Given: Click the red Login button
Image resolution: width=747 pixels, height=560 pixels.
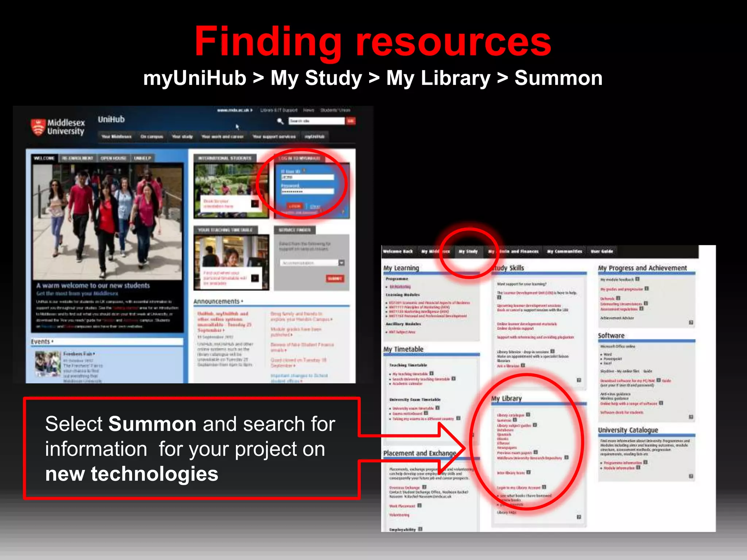Looking at the screenshot, I should point(294,206).
